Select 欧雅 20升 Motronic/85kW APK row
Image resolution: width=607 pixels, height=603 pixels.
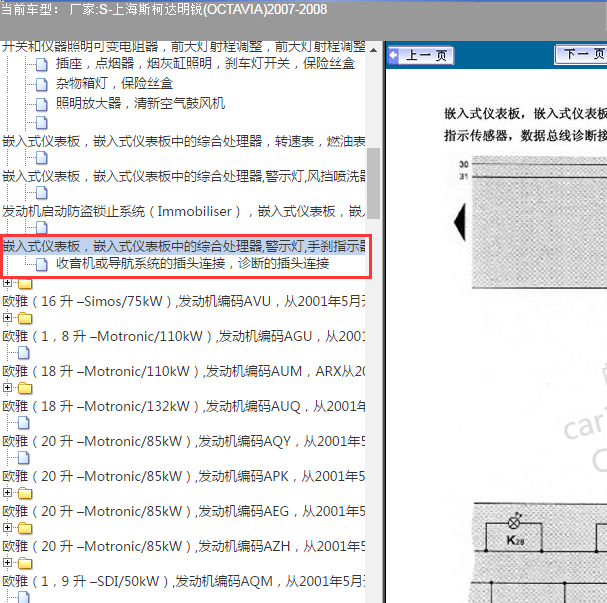(x=184, y=476)
